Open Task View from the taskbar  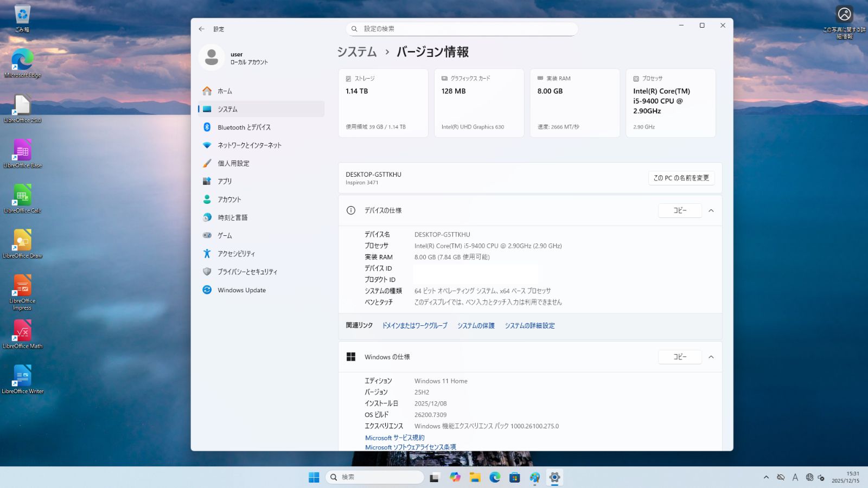[434, 477]
